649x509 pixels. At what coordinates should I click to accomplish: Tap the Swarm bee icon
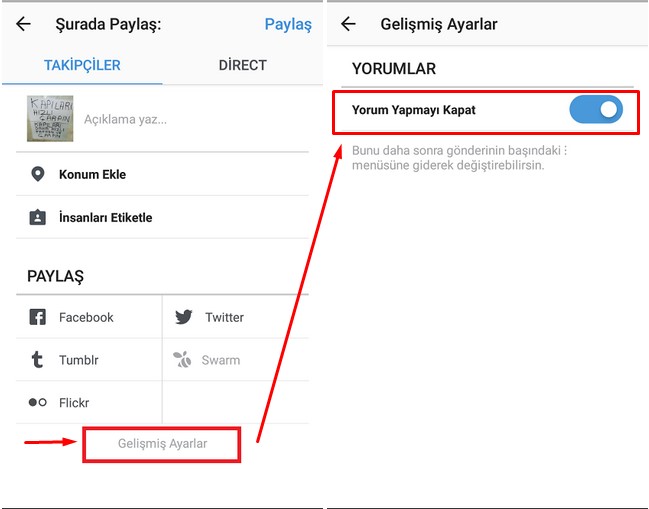point(184,360)
